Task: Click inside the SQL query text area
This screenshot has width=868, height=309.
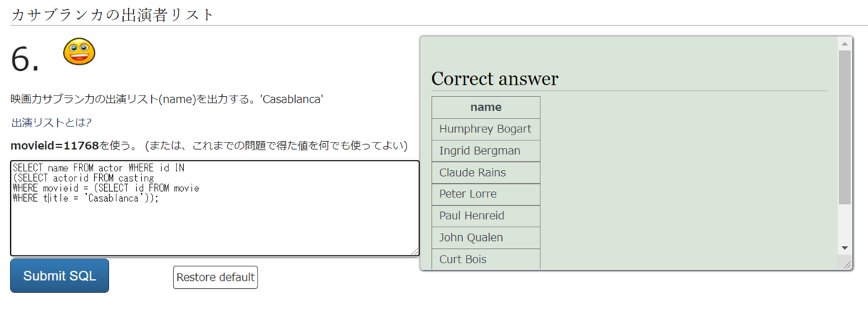Action: tap(214, 224)
